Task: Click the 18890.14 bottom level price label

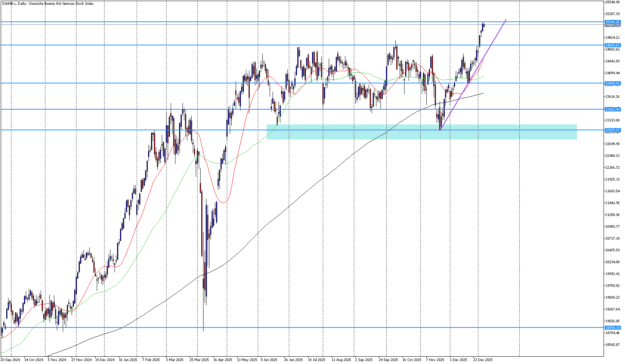Action: click(x=612, y=327)
